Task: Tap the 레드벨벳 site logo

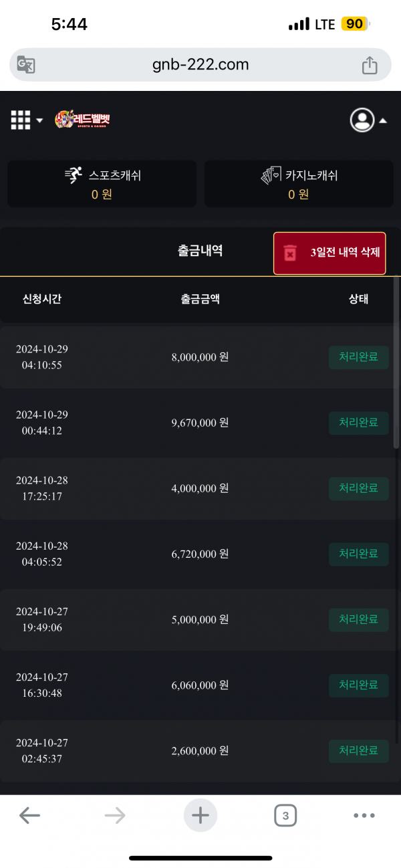Action: pos(82,120)
